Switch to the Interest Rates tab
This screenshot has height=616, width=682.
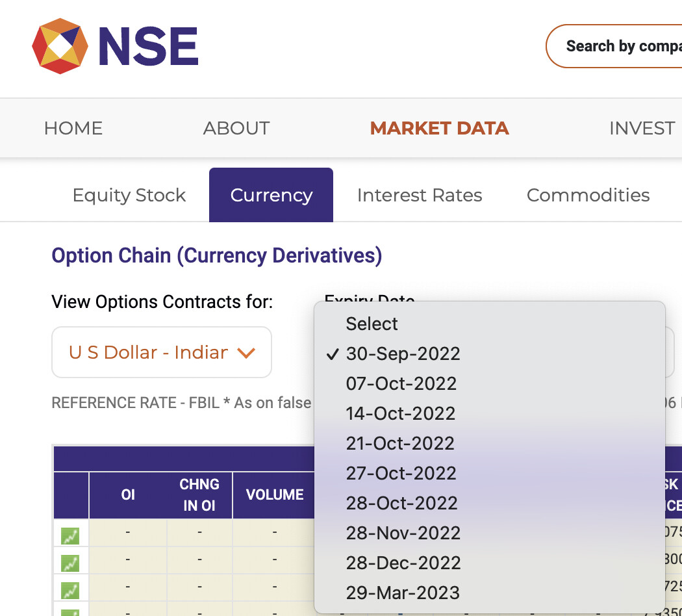pos(420,196)
